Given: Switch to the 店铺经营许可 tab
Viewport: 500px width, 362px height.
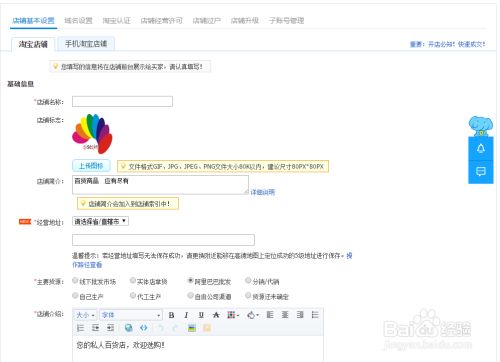Looking at the screenshot, I should pyautogui.click(x=162, y=21).
